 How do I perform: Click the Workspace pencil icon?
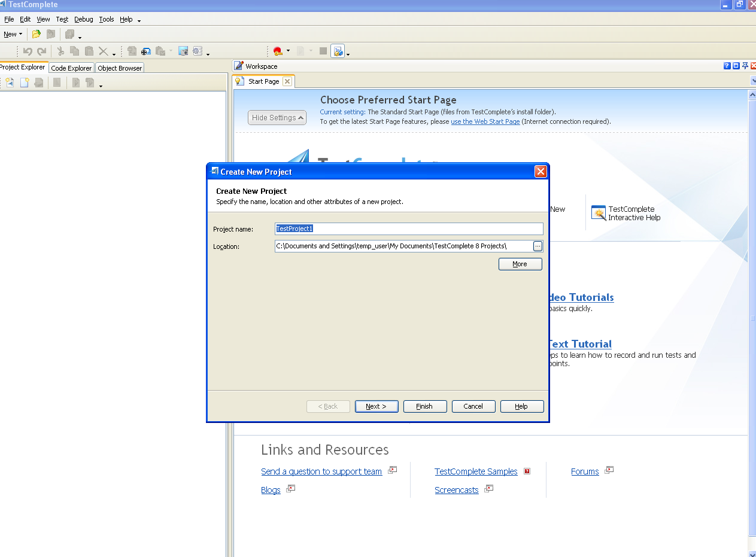239,66
